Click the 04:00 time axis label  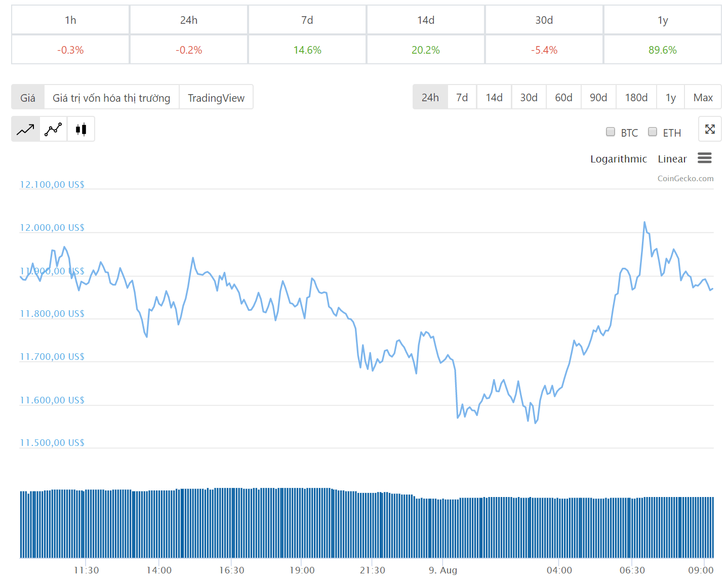[x=559, y=570]
